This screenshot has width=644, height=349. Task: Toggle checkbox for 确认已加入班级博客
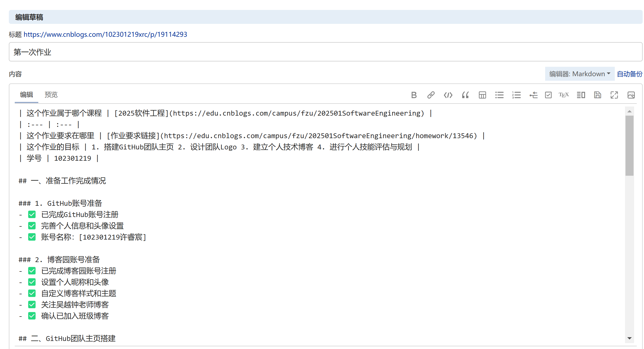[x=32, y=316]
